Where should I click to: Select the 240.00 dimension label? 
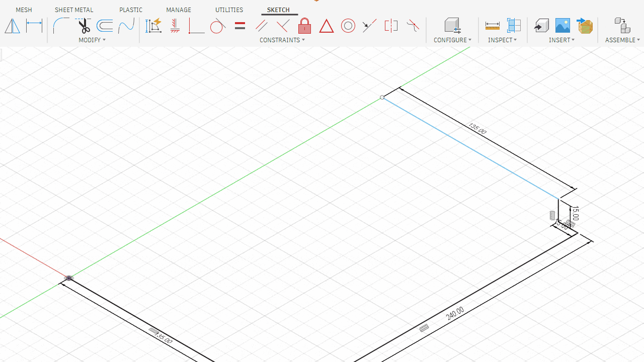click(x=455, y=313)
